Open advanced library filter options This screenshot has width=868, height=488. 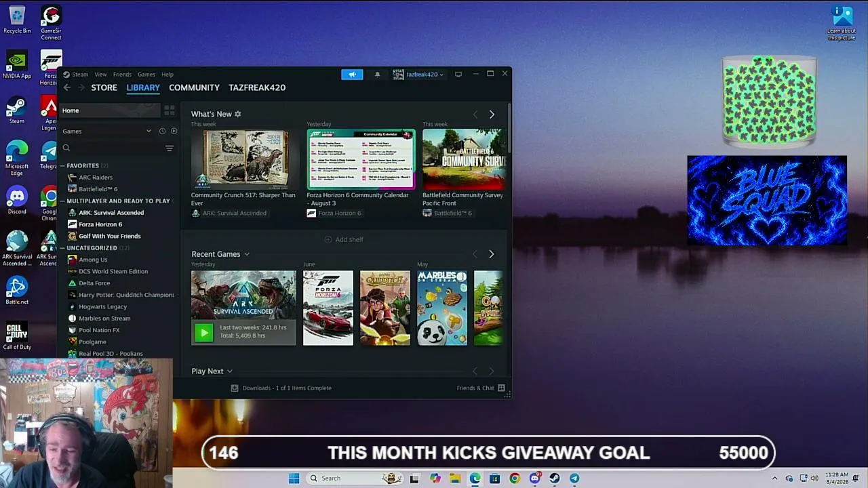170,148
